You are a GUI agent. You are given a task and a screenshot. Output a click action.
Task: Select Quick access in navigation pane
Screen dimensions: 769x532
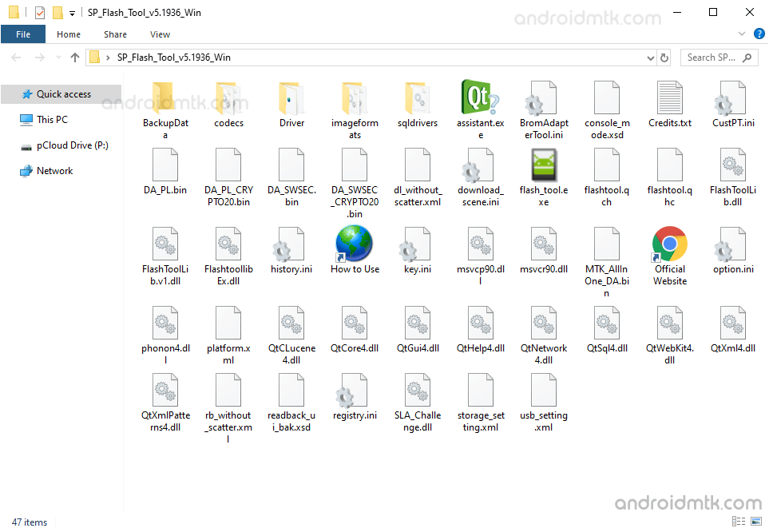[x=61, y=93]
